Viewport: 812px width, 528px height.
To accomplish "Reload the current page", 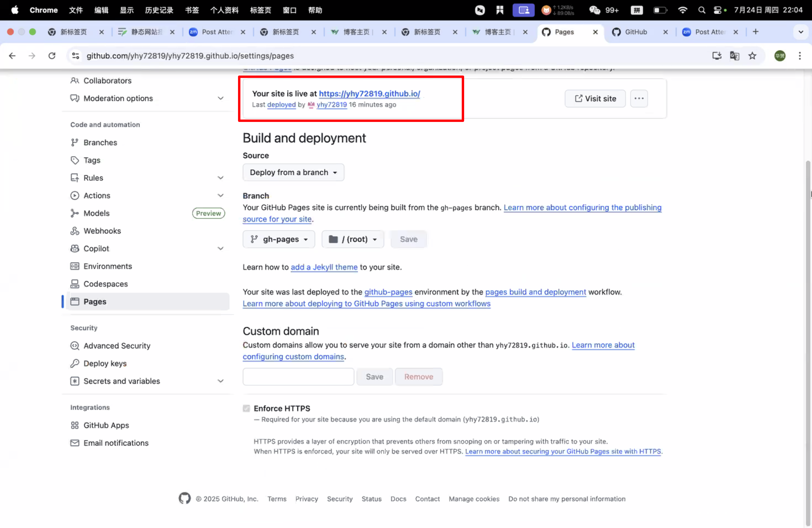I will coord(52,56).
